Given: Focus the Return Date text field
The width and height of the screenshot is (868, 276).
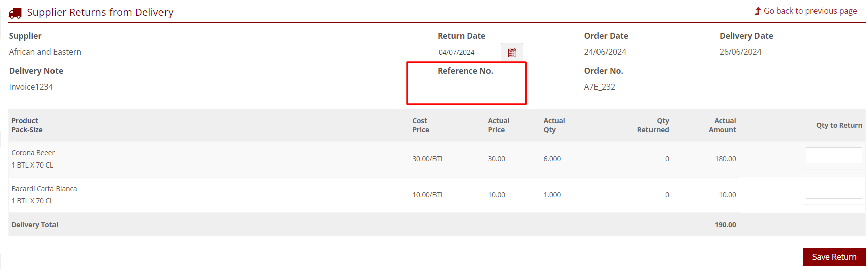Looking at the screenshot, I should click(x=467, y=52).
